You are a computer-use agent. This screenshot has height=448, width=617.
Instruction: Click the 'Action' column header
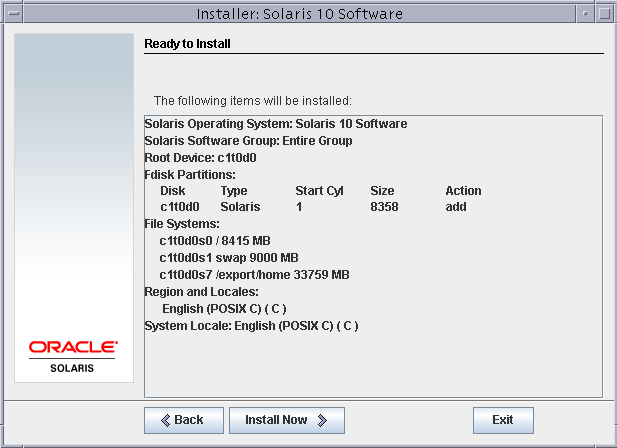463,191
